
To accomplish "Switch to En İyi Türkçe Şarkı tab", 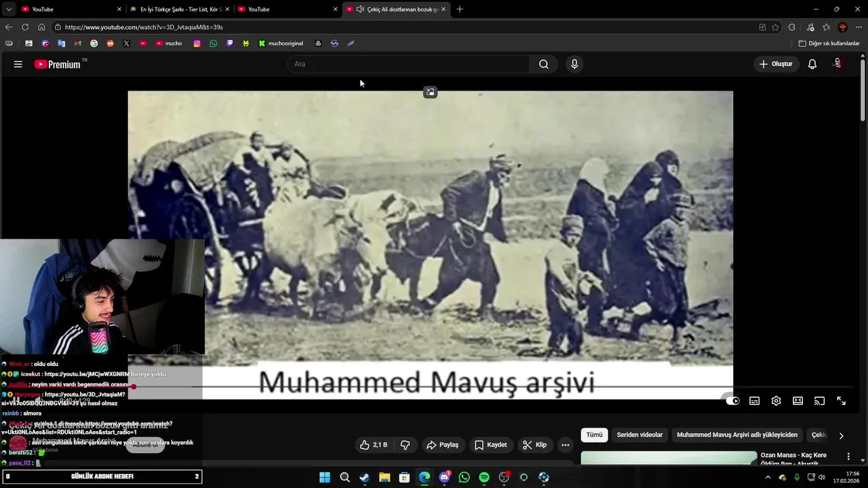I will (180, 9).
